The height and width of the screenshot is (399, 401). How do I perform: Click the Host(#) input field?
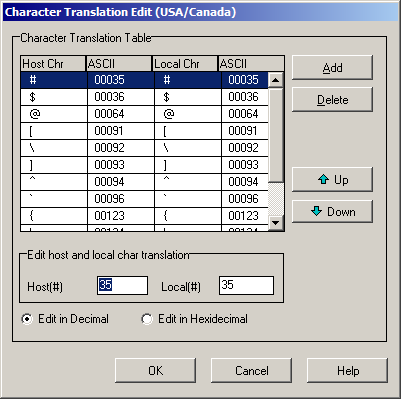(x=122, y=285)
